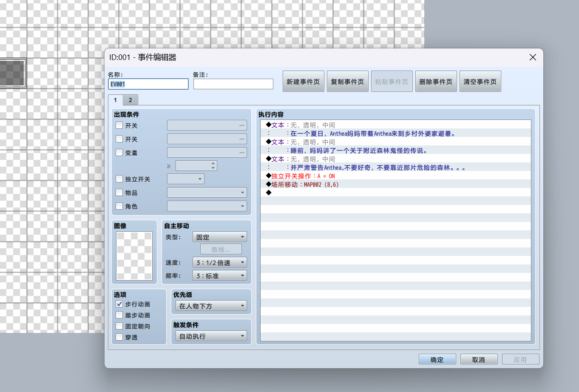Close the 事件编辑器 dialog

point(533,57)
